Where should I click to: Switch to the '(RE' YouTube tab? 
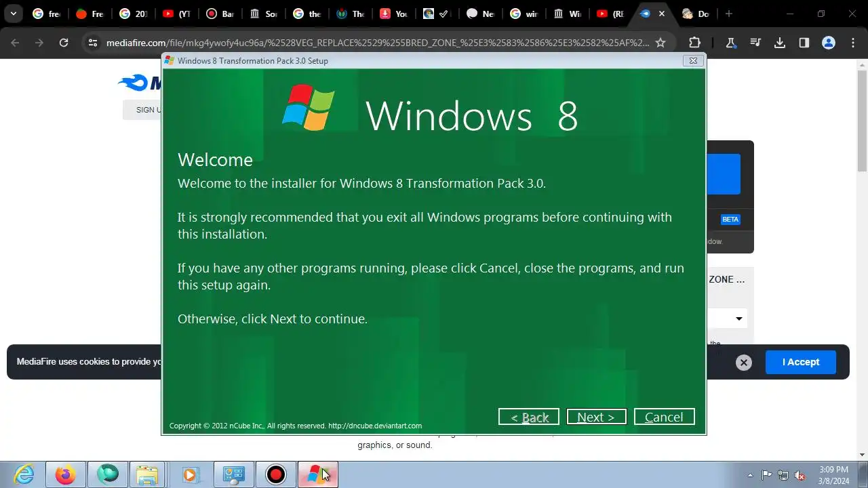click(x=610, y=14)
